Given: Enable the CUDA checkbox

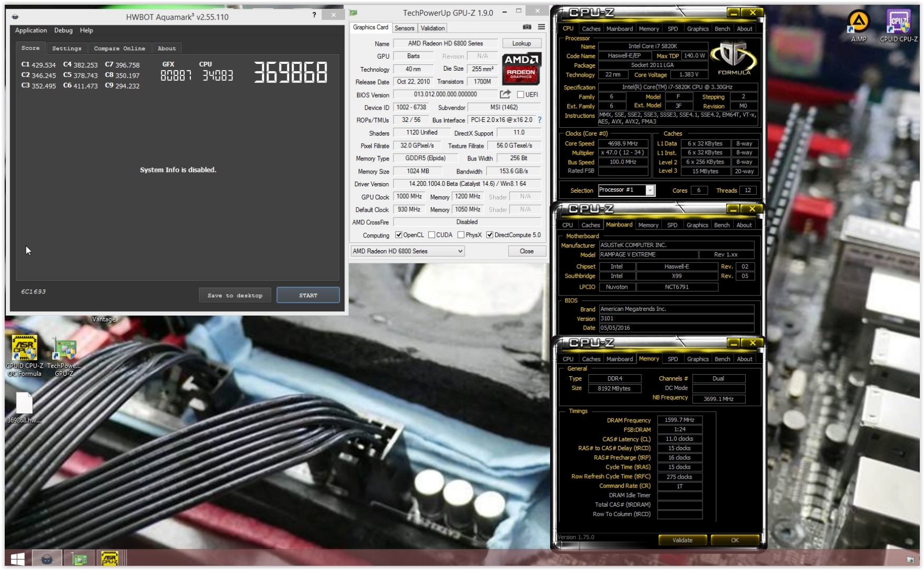Looking at the screenshot, I should pos(431,235).
